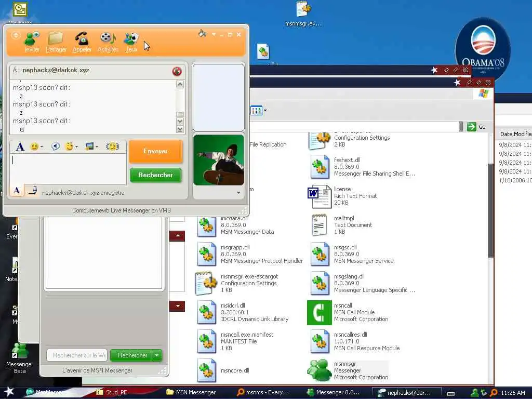
Task: Click the tray Everything search magnifier icon
Action: (494, 393)
